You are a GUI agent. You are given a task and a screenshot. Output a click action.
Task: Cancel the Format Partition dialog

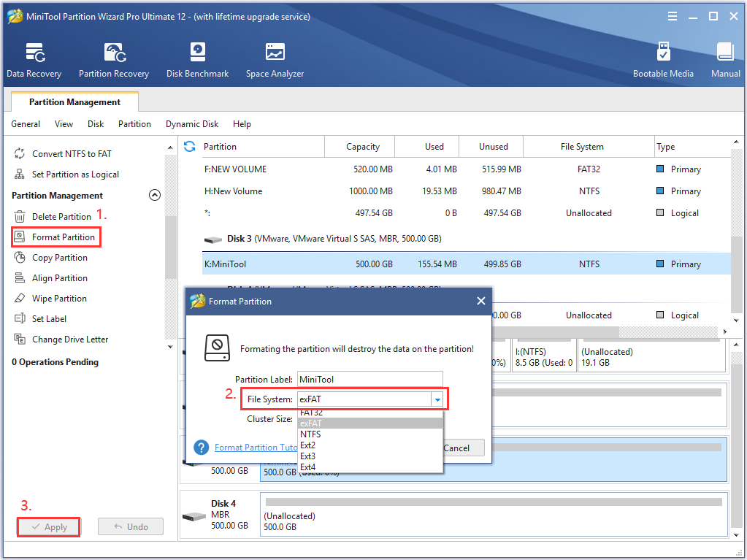tap(463, 448)
